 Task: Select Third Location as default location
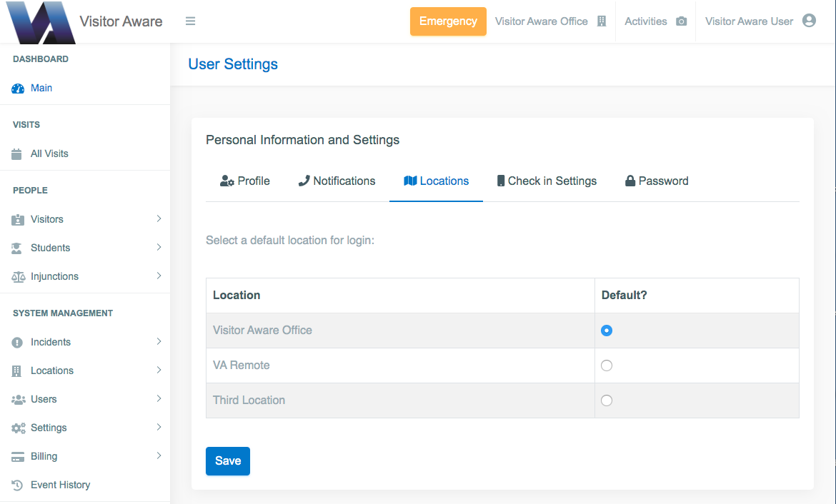[606, 400]
